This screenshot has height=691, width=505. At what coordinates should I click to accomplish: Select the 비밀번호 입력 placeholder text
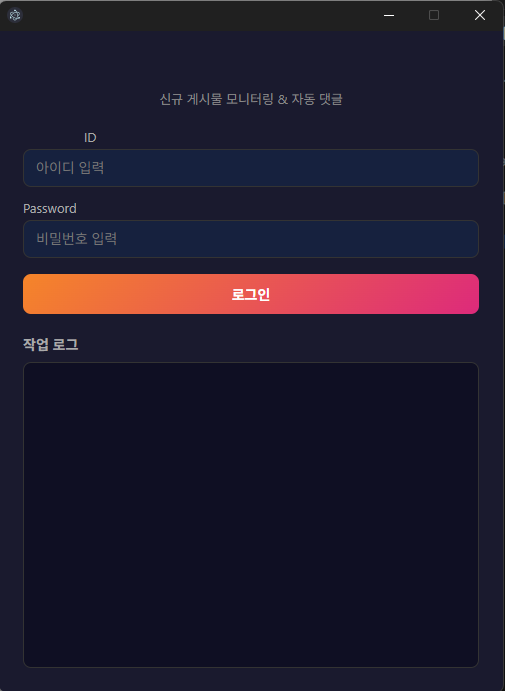click(77, 239)
